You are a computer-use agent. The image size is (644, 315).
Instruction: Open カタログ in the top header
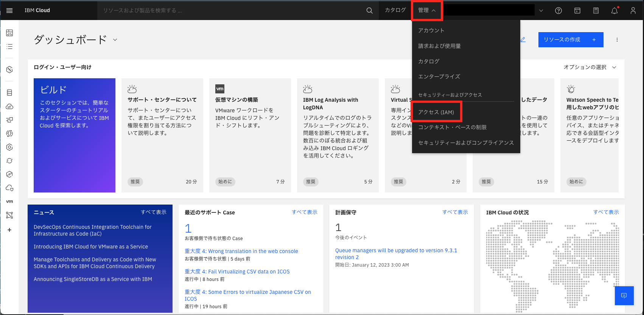pyautogui.click(x=395, y=10)
